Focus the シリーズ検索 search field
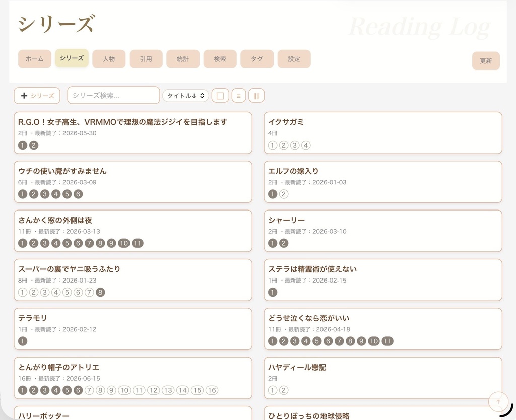The height and width of the screenshot is (420, 516). tap(113, 95)
